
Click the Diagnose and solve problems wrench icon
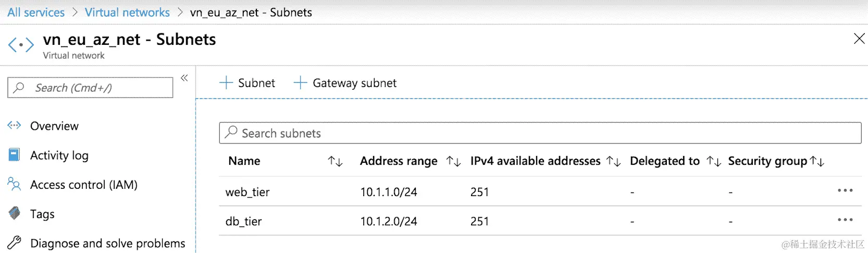[14, 243]
